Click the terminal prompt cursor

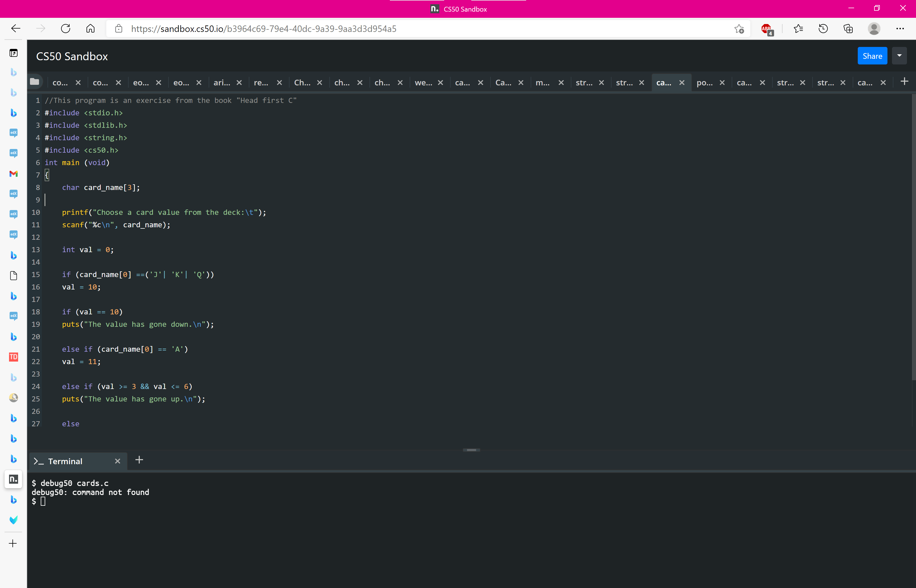pos(43,501)
